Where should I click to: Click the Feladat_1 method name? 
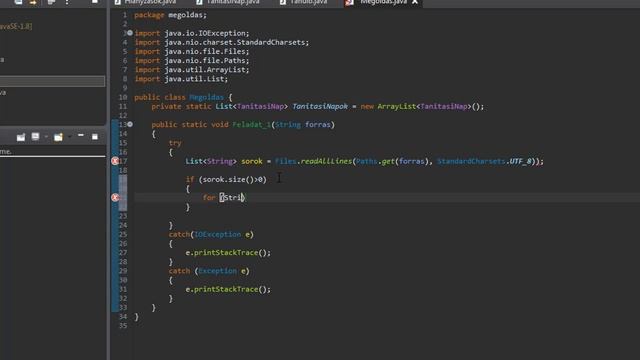tap(251, 124)
